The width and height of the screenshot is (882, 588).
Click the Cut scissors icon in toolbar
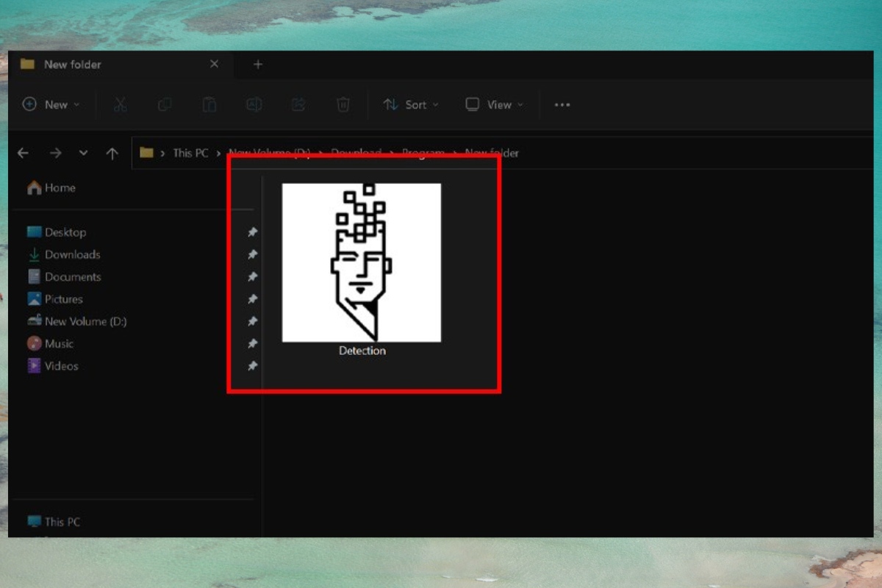coord(121,105)
